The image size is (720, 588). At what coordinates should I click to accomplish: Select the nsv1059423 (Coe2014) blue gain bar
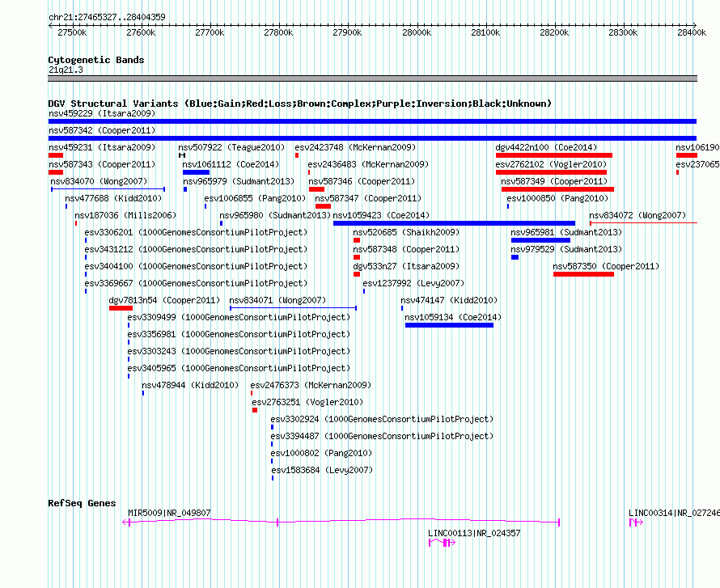tap(454, 223)
